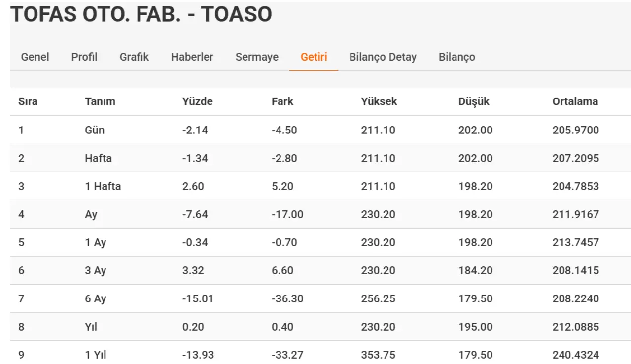Image resolution: width=631 pixels, height=364 pixels.
Task: Click the Ortalama column header
Action: click(575, 102)
